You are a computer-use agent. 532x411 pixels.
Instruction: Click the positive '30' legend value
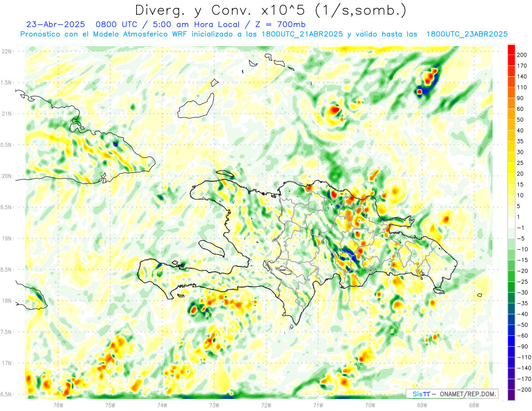click(x=520, y=152)
